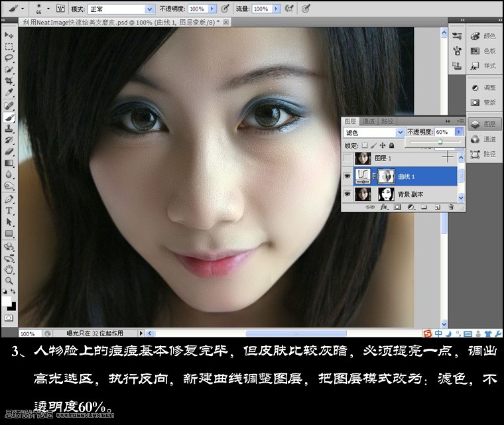Click the foreground color swatch
This screenshot has width=504, height=425.
[7, 301]
